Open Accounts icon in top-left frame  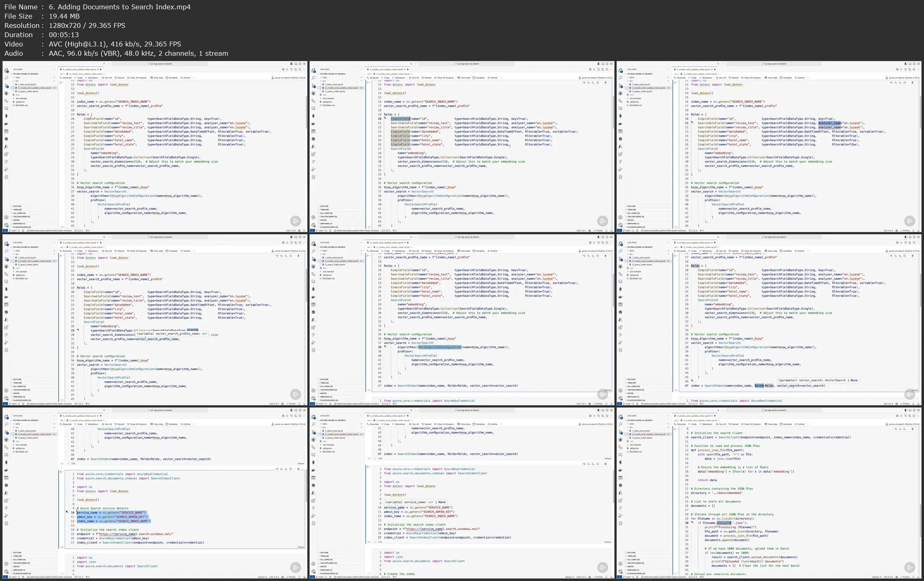pos(6,217)
